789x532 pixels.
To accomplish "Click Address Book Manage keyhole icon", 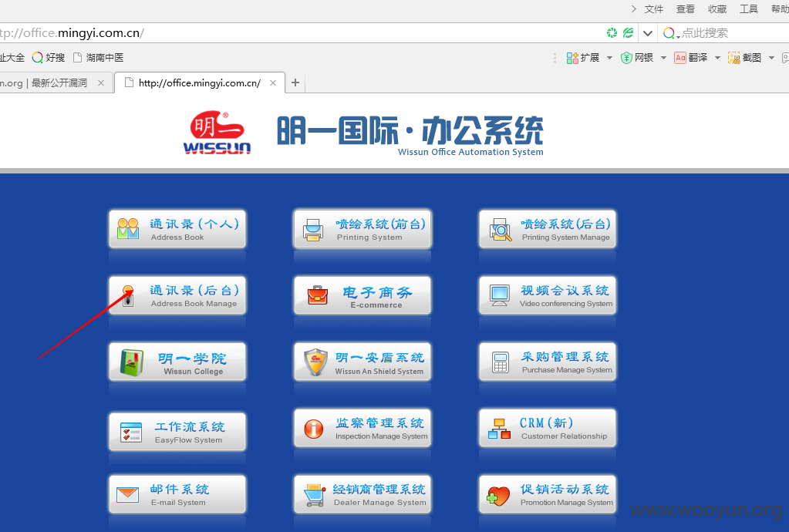I will point(128,295).
